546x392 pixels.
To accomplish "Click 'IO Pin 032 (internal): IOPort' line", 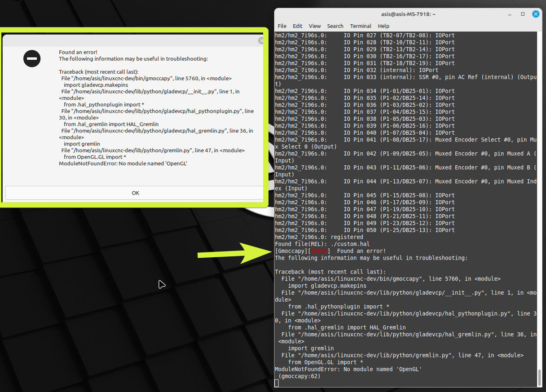I will click(357, 70).
